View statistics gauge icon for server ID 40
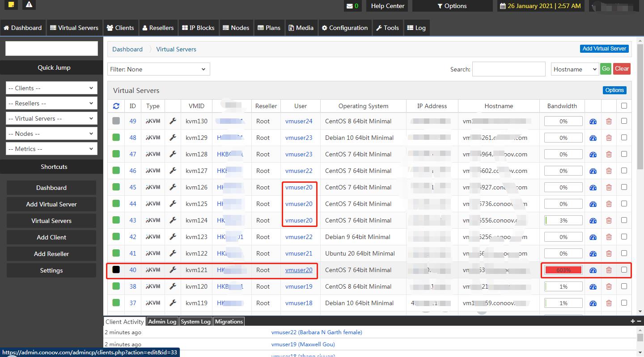 (x=593, y=270)
